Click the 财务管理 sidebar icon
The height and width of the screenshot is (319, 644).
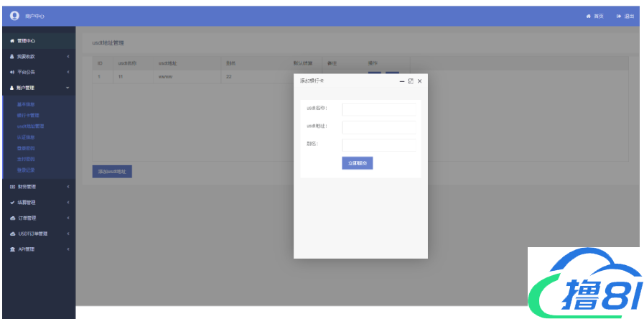click(12, 187)
